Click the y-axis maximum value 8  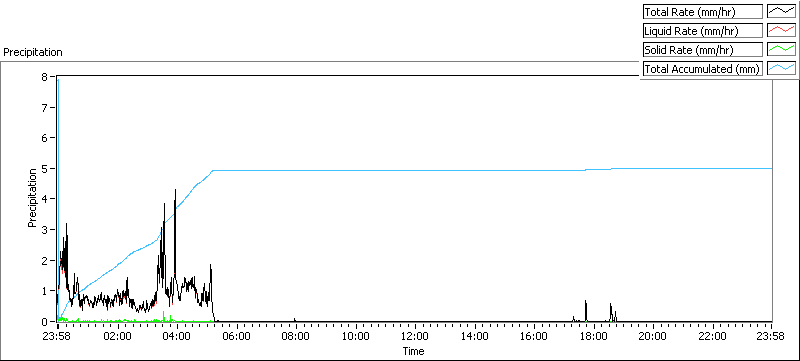click(44, 77)
